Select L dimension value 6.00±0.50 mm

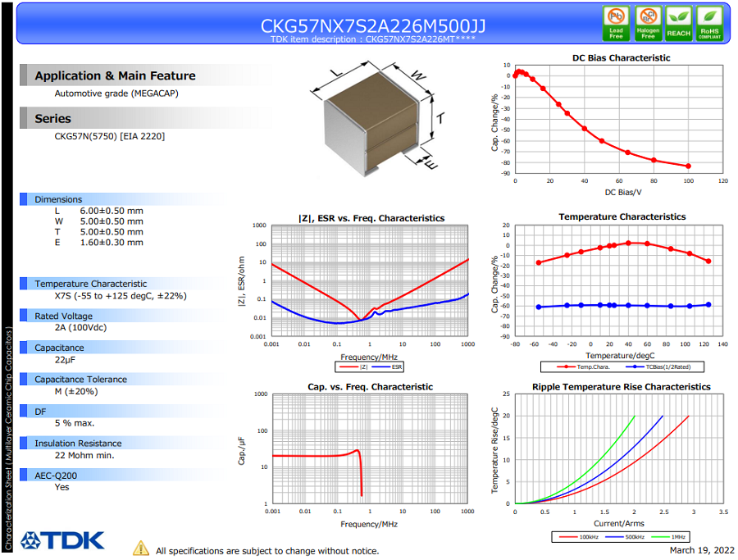click(112, 211)
